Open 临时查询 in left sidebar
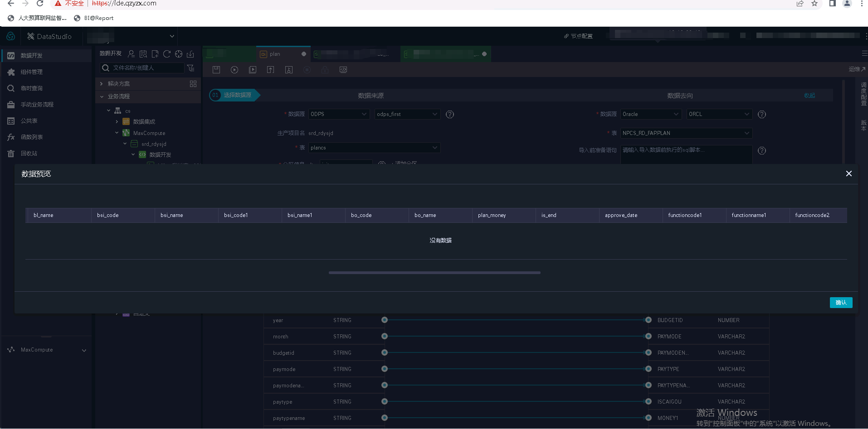 [x=47, y=88]
